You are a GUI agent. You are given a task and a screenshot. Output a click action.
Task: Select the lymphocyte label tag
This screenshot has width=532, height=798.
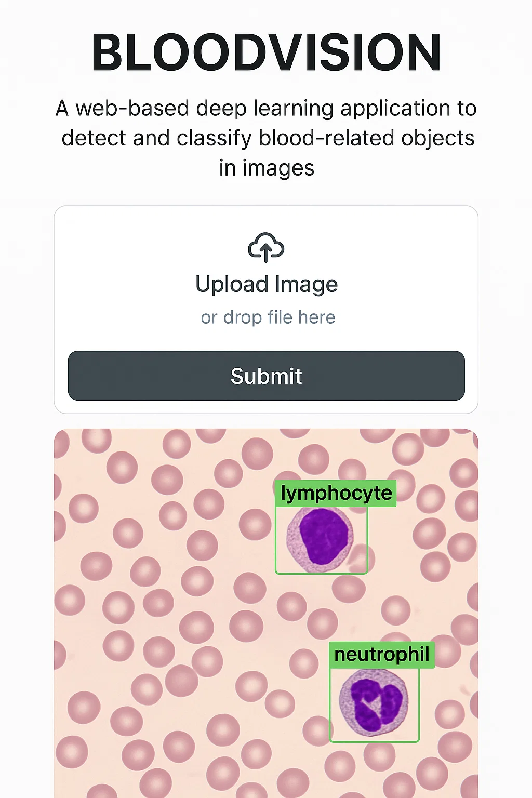click(336, 493)
